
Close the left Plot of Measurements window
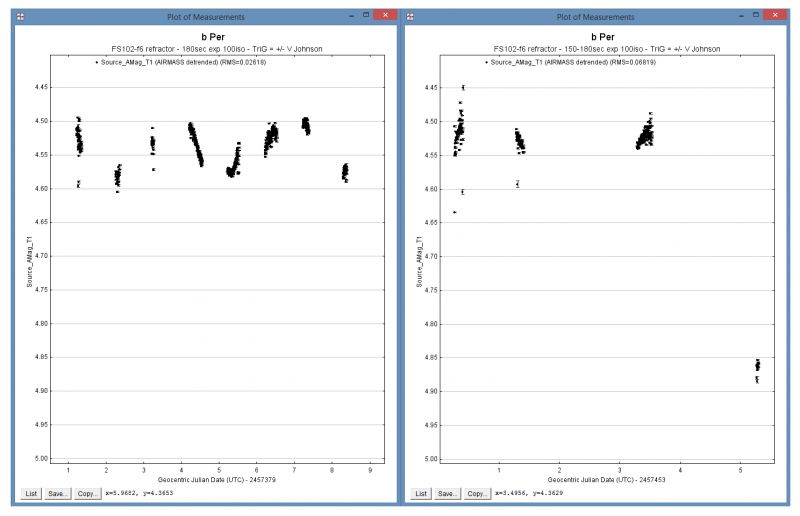click(384, 16)
